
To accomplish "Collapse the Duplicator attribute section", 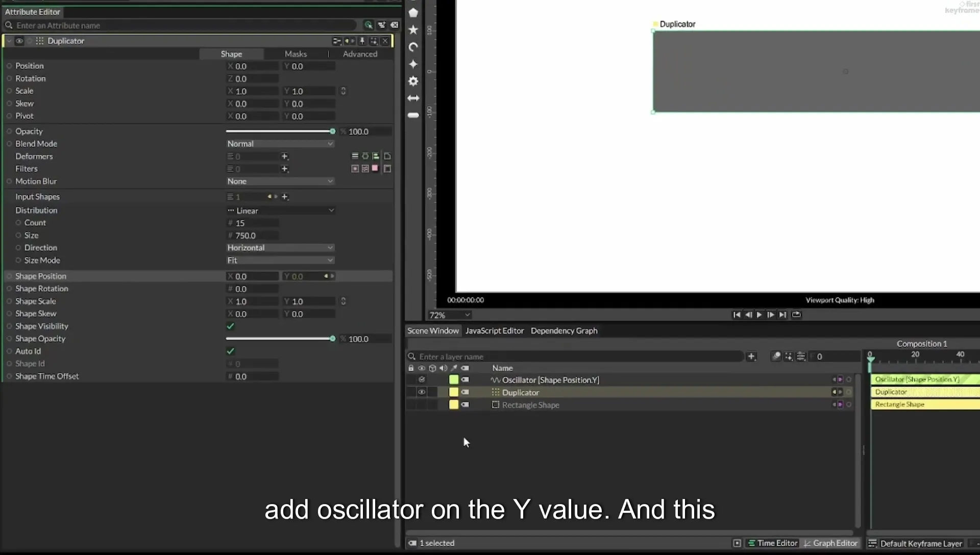I will [9, 41].
